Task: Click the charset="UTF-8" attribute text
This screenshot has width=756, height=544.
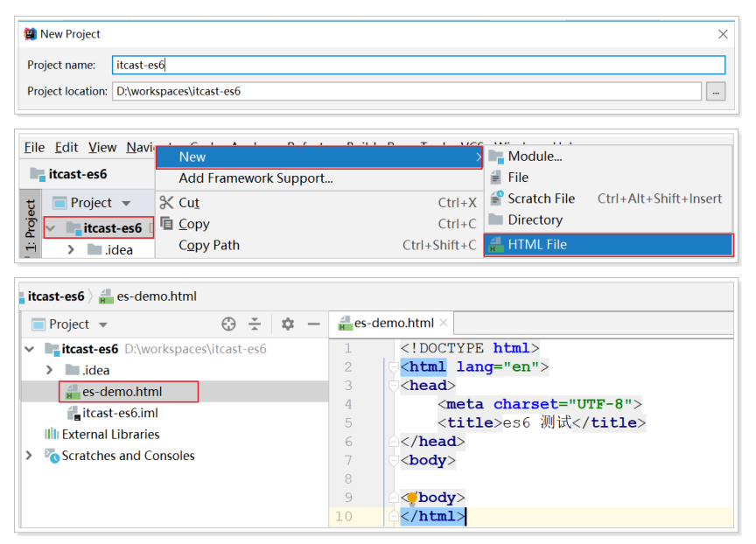Action: coord(562,404)
